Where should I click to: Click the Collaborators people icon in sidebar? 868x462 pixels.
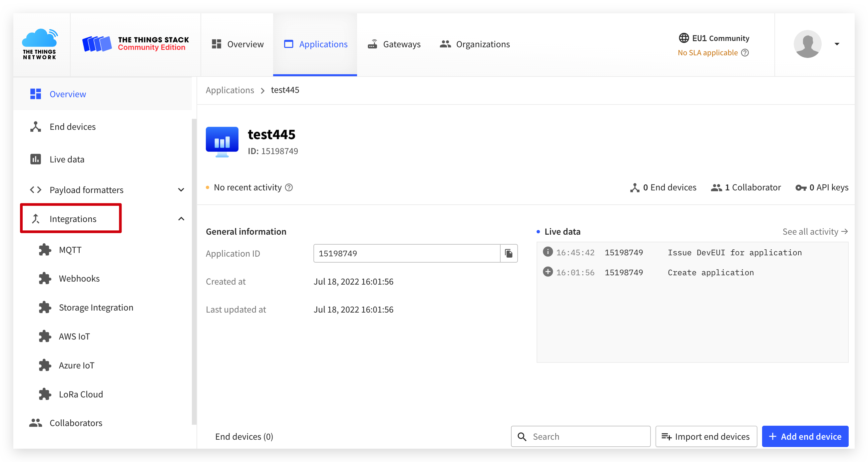[35, 423]
